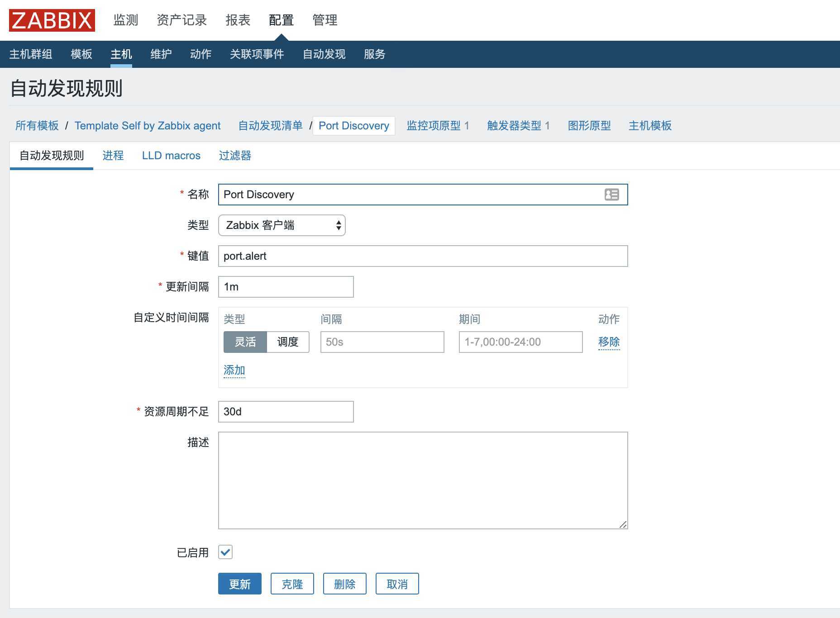Open 图形原型 link
Viewport: 840px width, 618px height.
click(x=589, y=126)
